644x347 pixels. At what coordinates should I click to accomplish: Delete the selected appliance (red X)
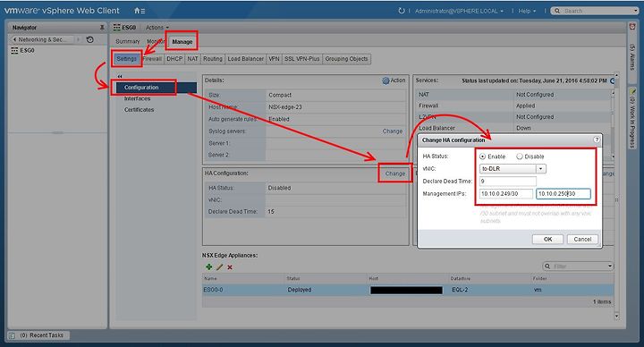[x=230, y=267]
